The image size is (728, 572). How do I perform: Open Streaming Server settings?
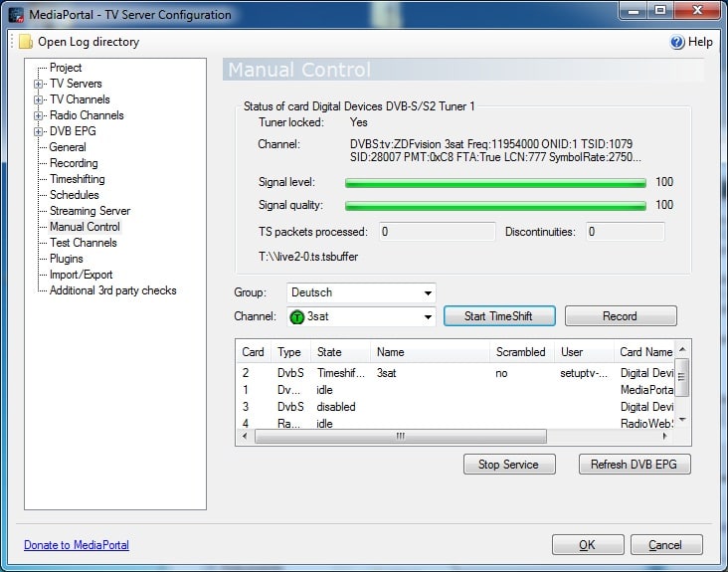click(x=91, y=211)
